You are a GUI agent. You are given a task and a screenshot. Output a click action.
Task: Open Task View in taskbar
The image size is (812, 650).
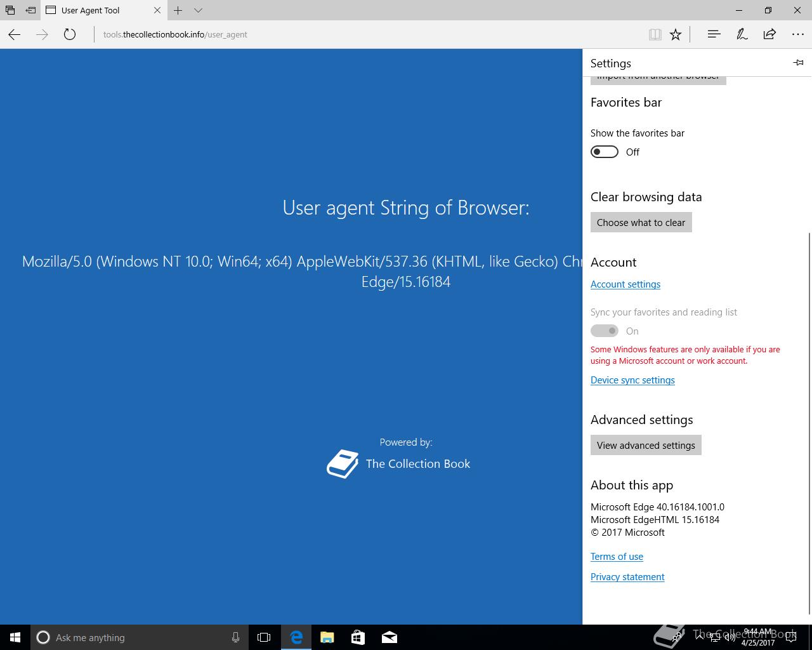(x=264, y=637)
